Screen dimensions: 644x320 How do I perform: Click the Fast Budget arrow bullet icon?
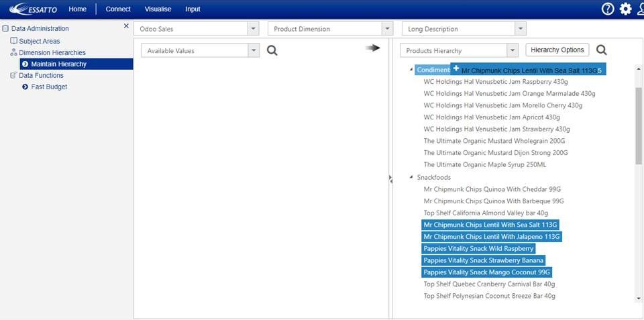[x=25, y=87]
